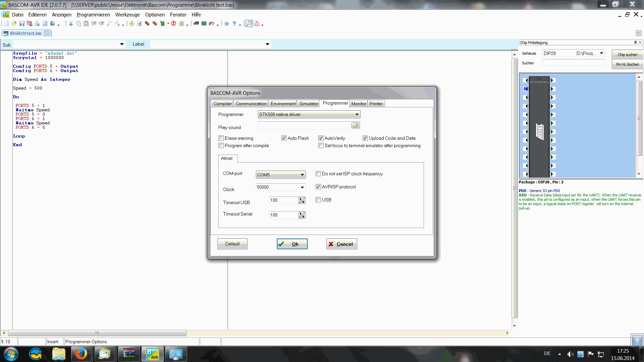This screenshot has width=644, height=362.
Task: Click the LCD designer toolbar icon
Action: [x=204, y=23]
